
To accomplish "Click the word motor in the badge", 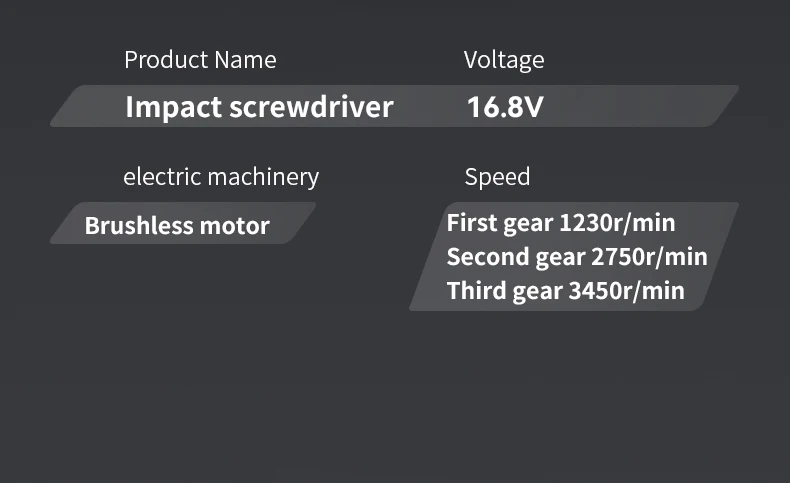I will 235,225.
